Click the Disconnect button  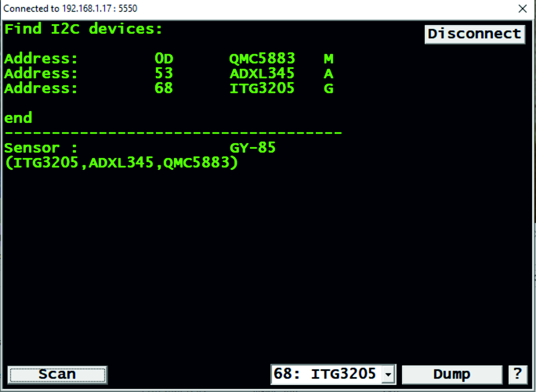tap(475, 35)
